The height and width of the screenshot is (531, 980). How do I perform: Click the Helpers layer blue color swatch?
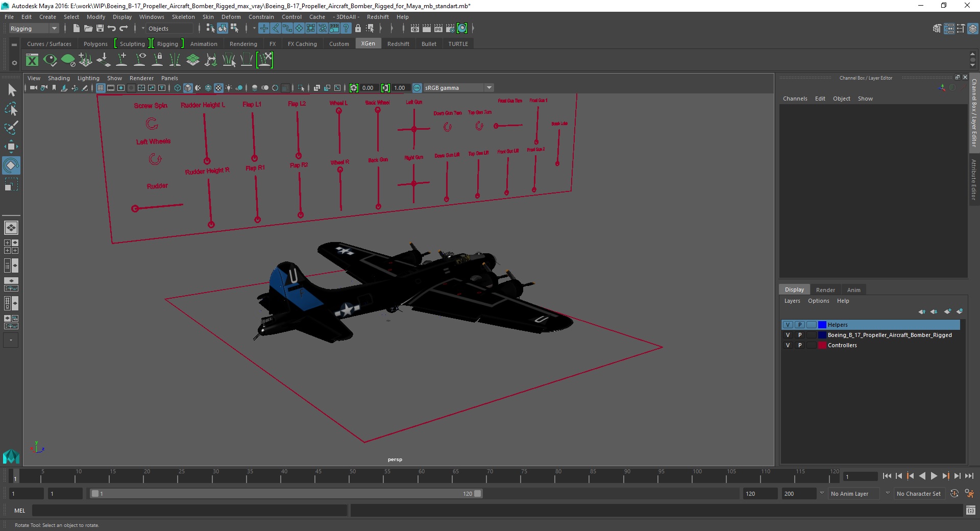click(822, 325)
